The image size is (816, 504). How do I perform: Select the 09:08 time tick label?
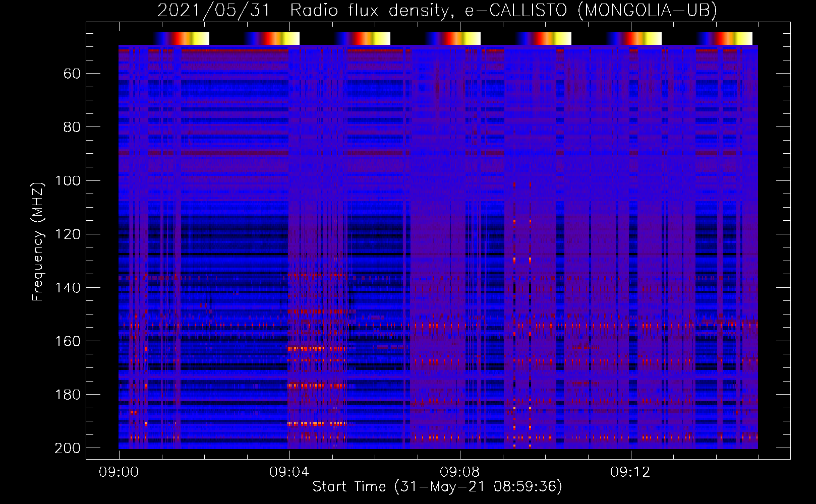coord(460,472)
